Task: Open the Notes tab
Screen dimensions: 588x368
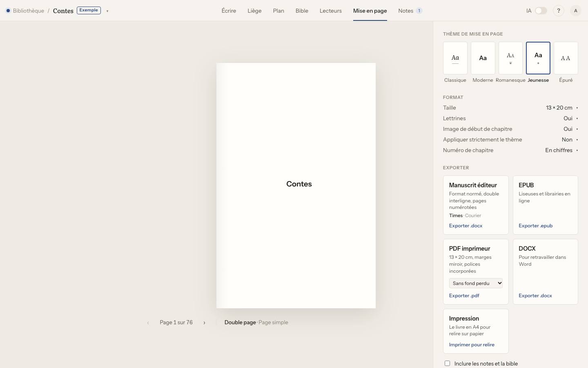Action: click(410, 11)
